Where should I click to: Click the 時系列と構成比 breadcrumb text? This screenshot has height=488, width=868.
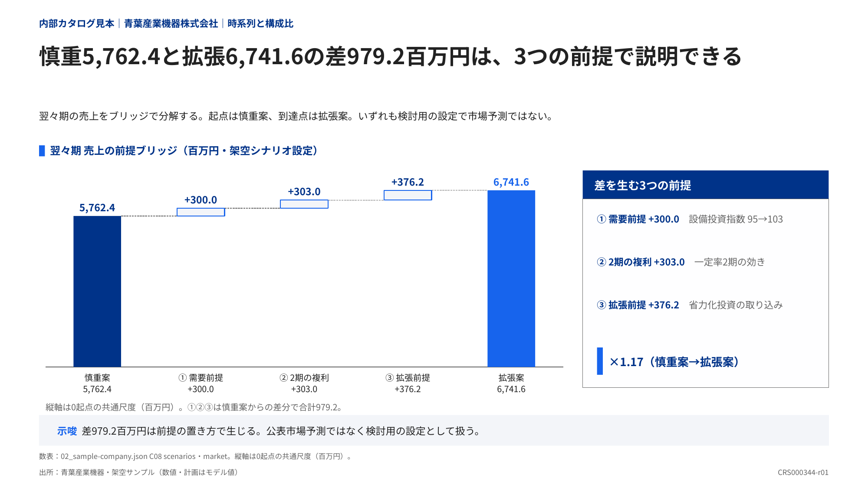pyautogui.click(x=260, y=23)
